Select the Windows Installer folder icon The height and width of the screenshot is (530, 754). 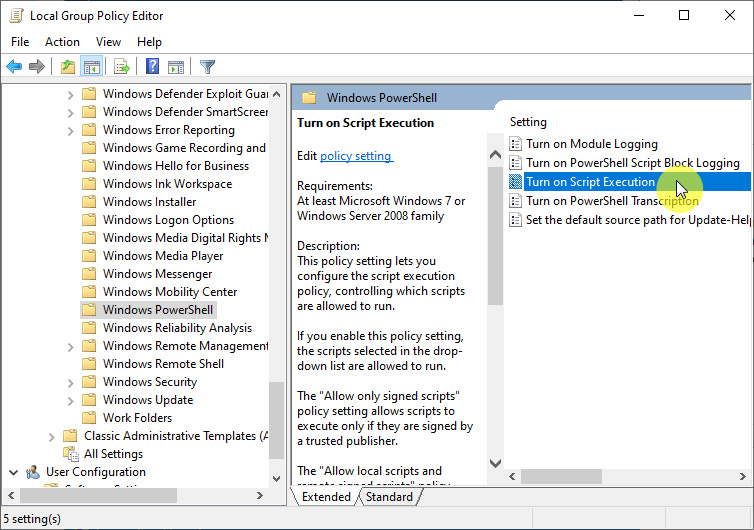[89, 202]
